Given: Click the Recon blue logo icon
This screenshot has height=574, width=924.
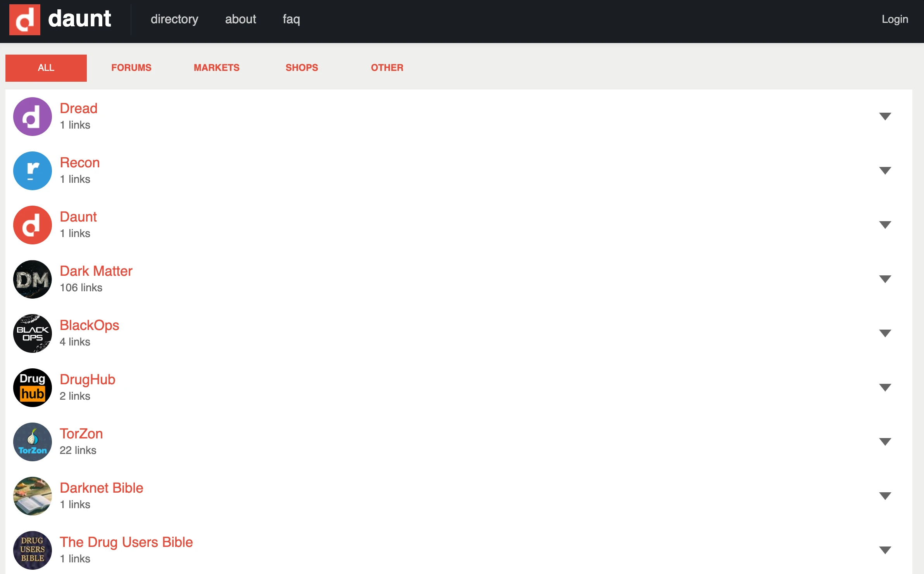Looking at the screenshot, I should click(x=32, y=170).
